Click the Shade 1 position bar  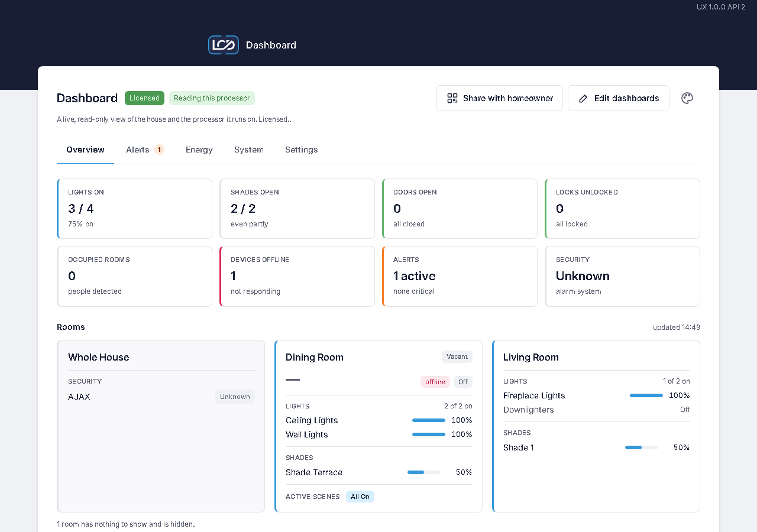642,447
